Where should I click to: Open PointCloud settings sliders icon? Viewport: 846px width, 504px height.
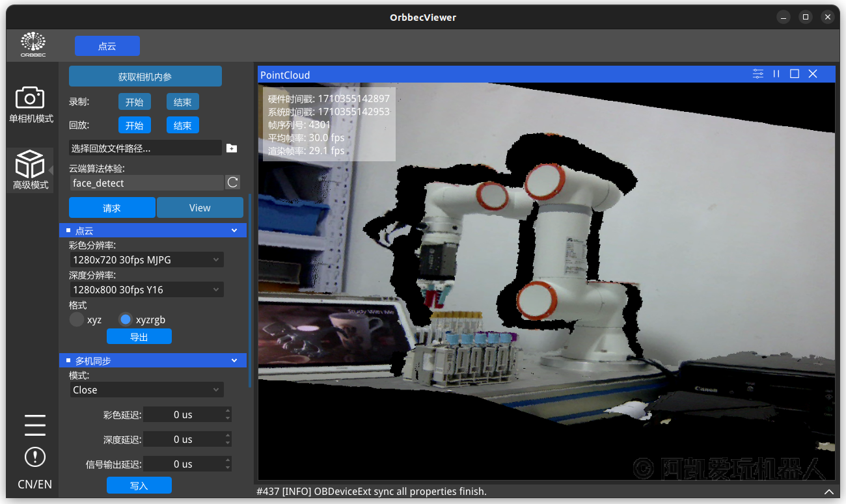pyautogui.click(x=758, y=74)
